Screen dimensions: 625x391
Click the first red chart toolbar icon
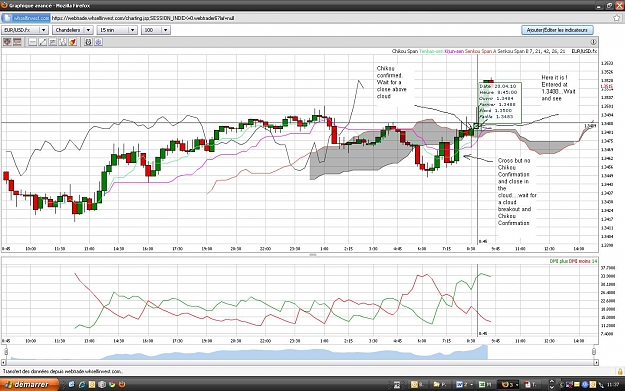(7, 42)
